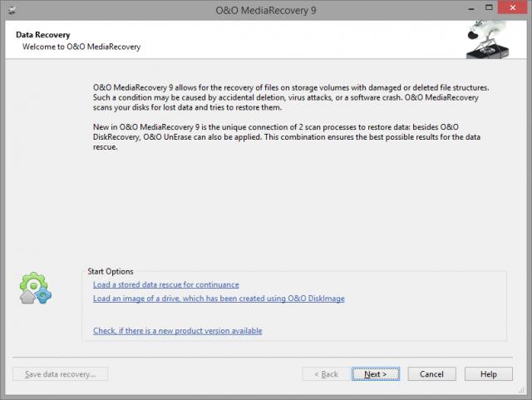Maximize the O&O MediaRecovery window
The width and height of the screenshot is (532, 400).
489,7
